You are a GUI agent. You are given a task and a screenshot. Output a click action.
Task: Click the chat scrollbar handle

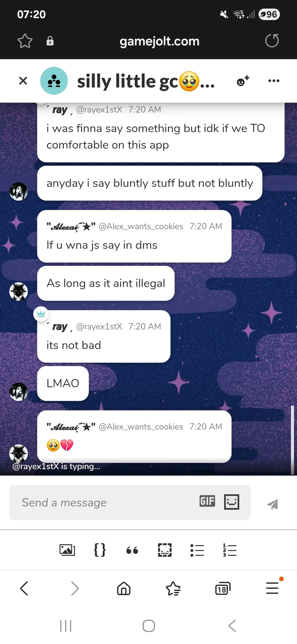coord(292,440)
